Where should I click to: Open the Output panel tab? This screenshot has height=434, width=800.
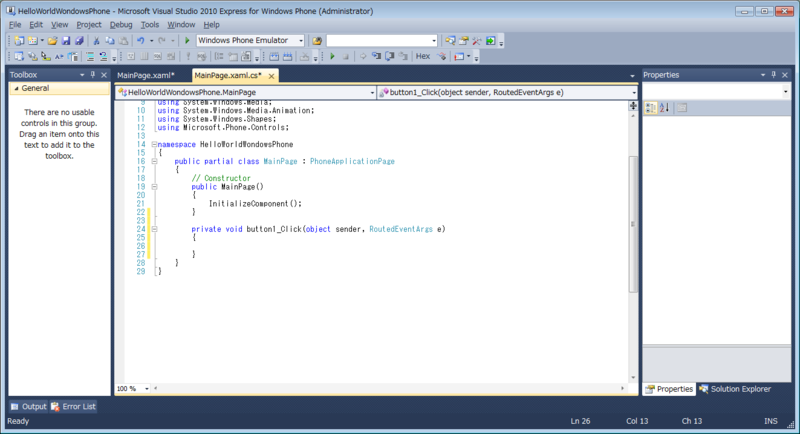(x=29, y=406)
